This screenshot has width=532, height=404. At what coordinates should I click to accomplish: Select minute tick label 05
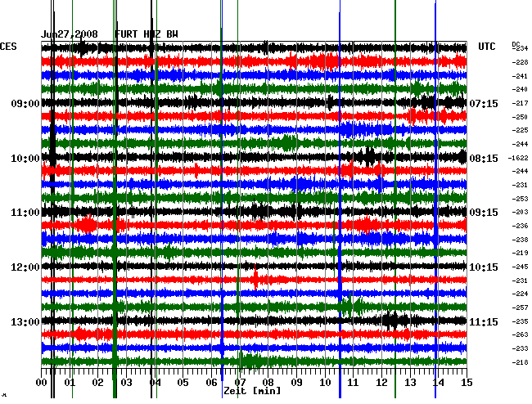coord(183,383)
